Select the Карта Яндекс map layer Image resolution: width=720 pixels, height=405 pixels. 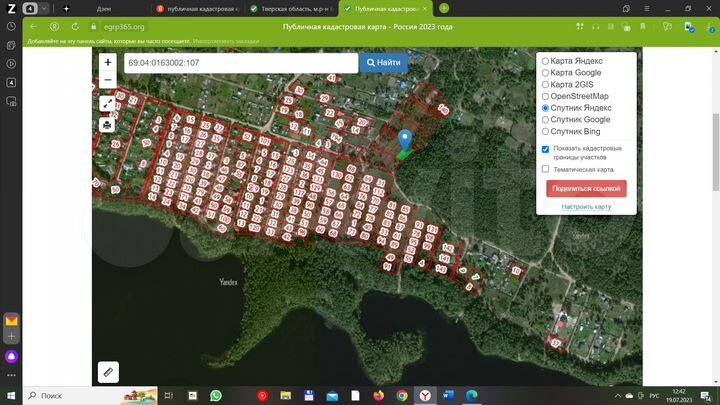545,61
